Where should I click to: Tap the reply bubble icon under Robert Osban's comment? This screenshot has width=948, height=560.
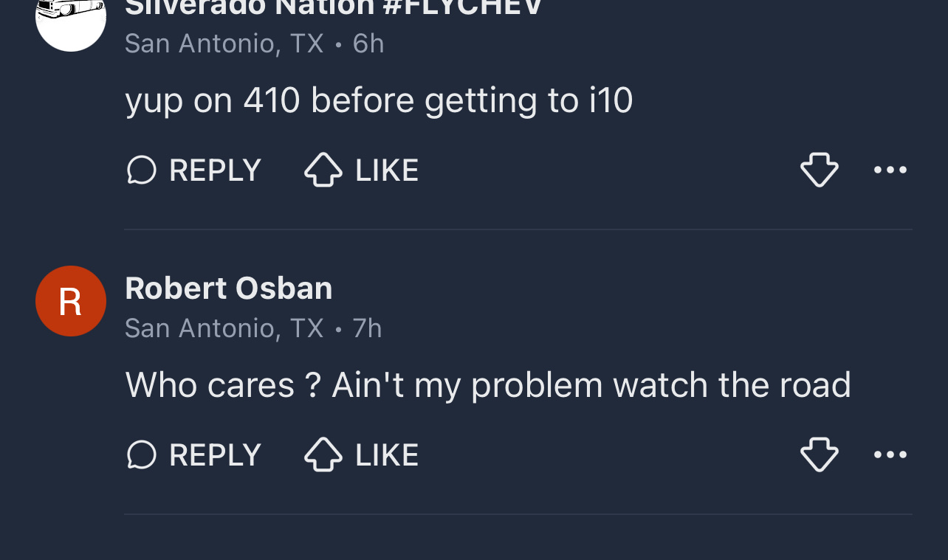142,454
